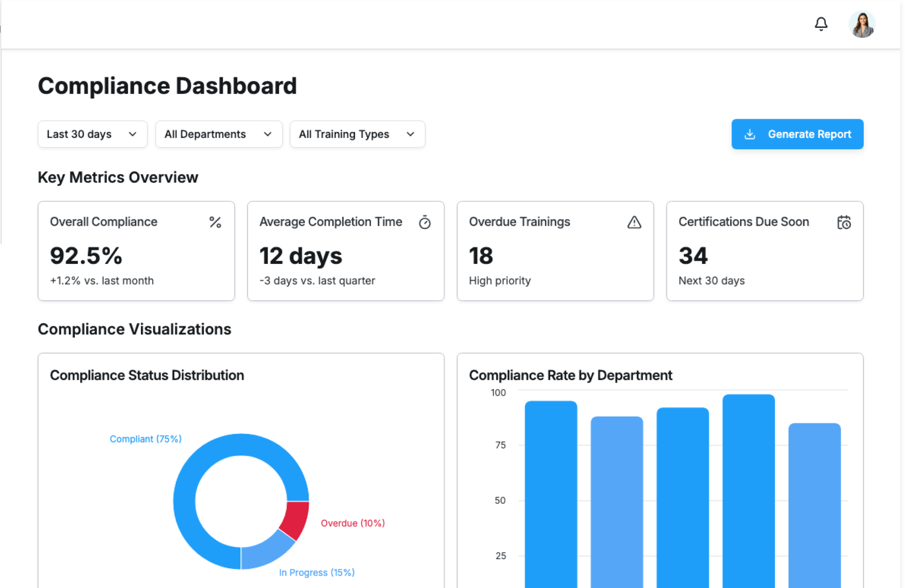905x588 pixels.
Task: Open the notifications bell
Action: point(821,24)
